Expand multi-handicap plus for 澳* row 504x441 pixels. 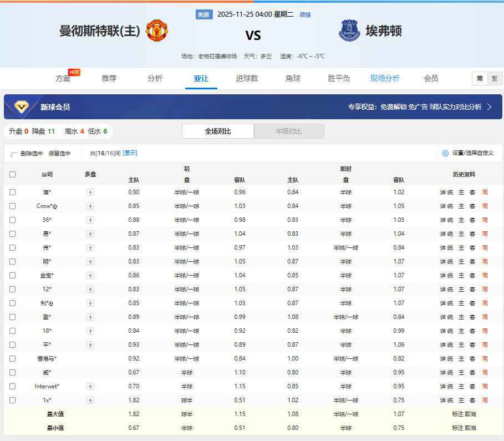(90, 192)
